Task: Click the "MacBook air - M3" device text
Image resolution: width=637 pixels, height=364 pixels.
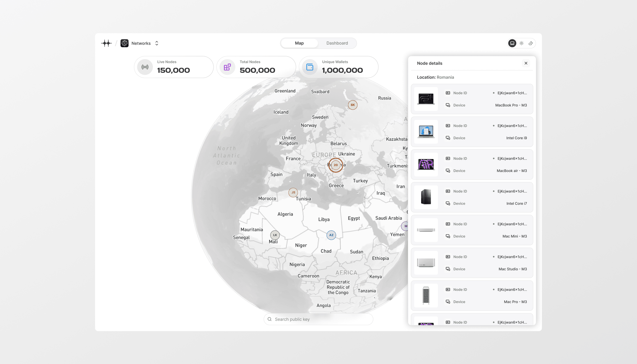Action: point(512,171)
